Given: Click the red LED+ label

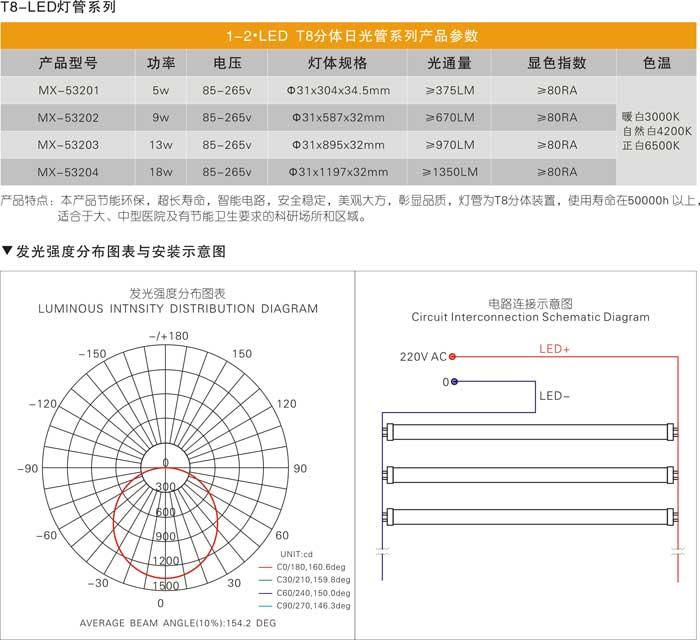Looking at the screenshot, I should point(554,349).
